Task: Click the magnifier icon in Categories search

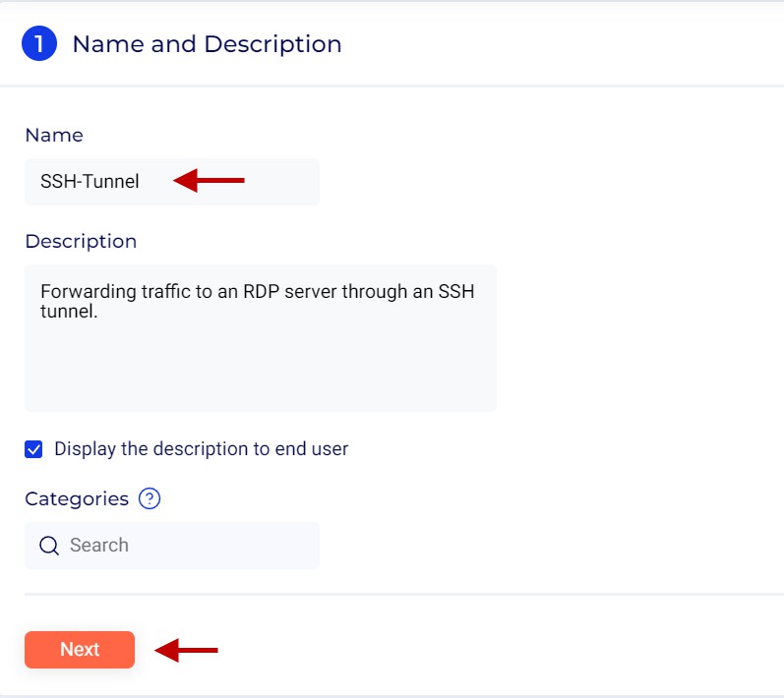Action: pyautogui.click(x=49, y=546)
